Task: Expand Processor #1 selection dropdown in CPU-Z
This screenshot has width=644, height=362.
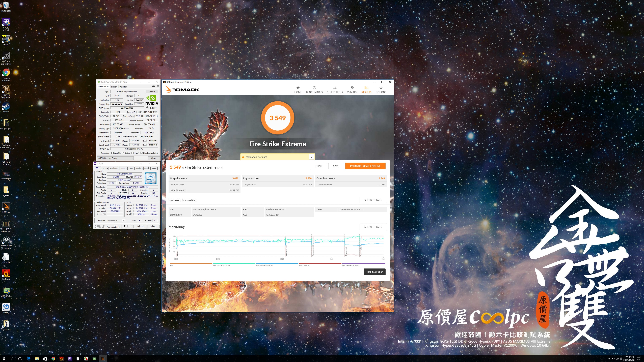Action: pos(123,221)
